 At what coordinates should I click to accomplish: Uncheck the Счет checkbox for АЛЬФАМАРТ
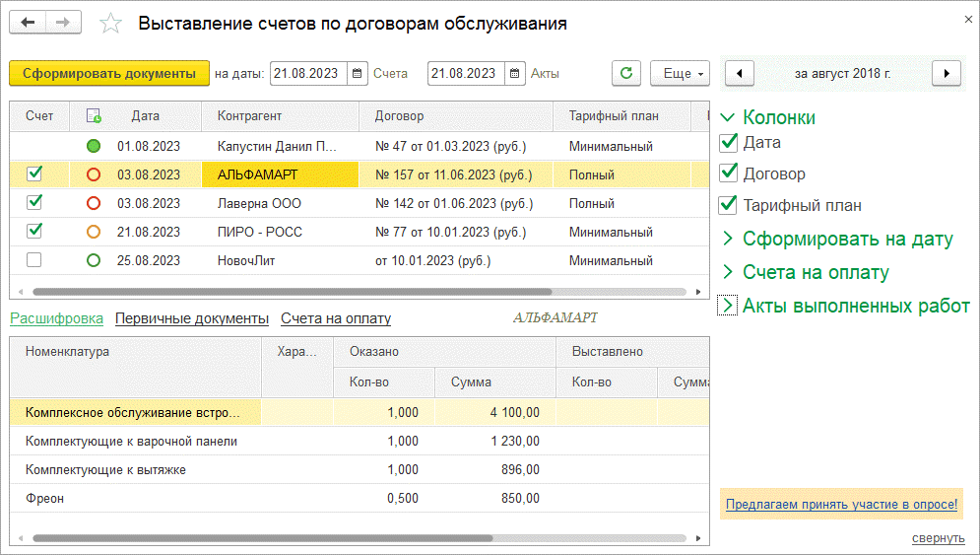coord(34,174)
